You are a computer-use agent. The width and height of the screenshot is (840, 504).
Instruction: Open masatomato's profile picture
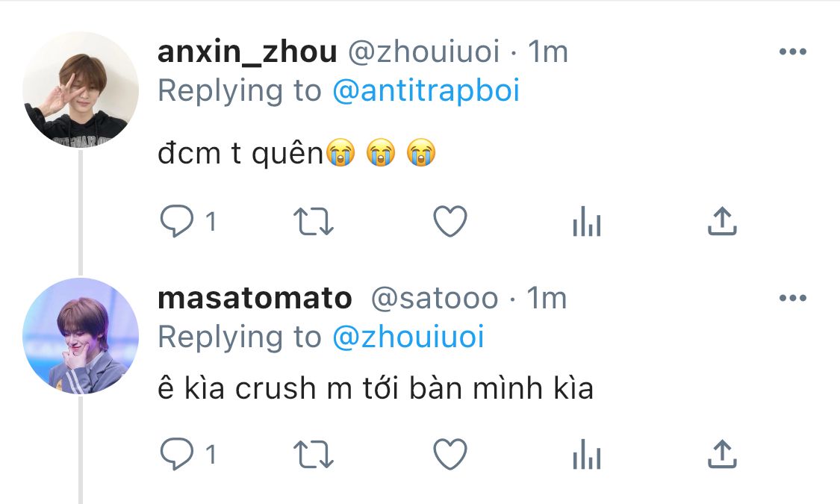coord(81,336)
